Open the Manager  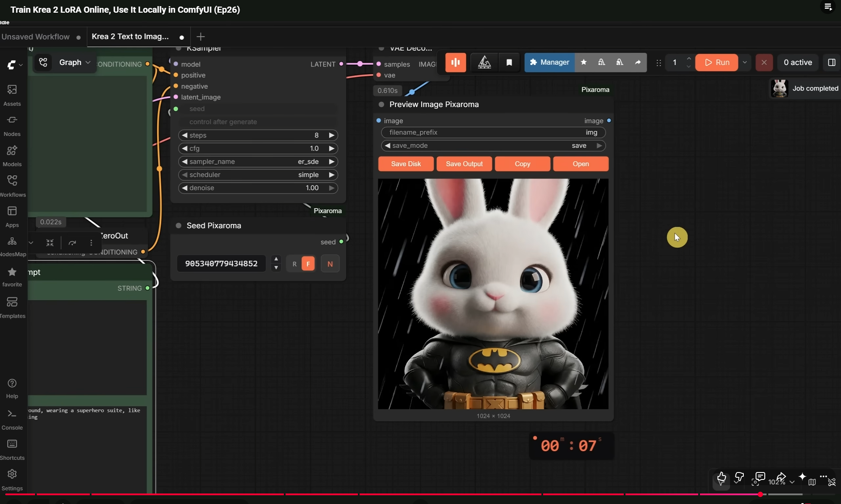(x=550, y=62)
